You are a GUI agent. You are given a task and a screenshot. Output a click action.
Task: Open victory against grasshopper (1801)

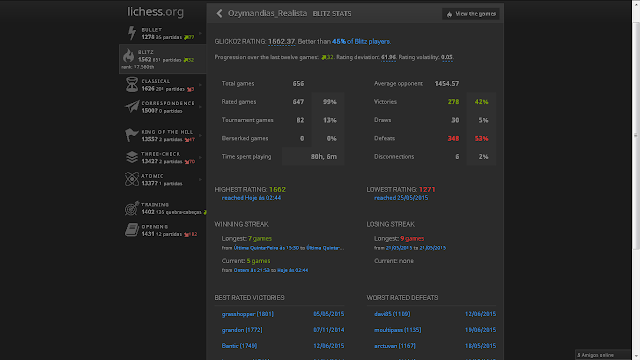point(247,314)
